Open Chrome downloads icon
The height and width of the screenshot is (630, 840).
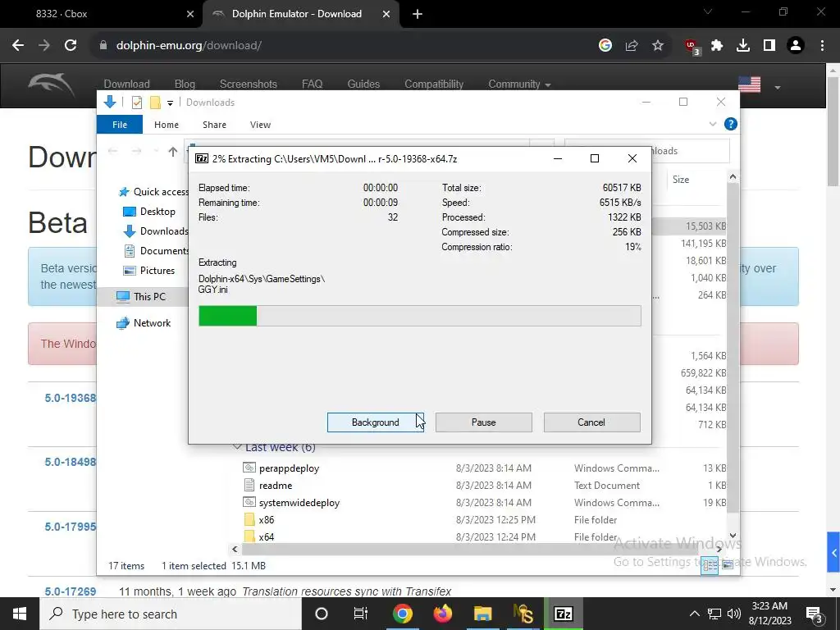743,46
